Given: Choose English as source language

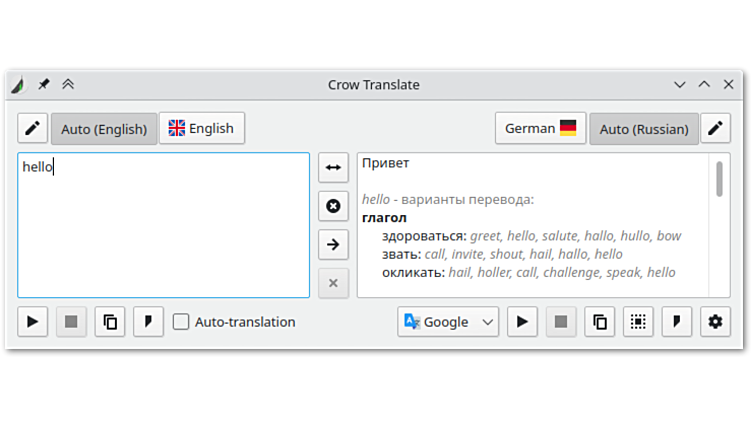Looking at the screenshot, I should tap(201, 128).
